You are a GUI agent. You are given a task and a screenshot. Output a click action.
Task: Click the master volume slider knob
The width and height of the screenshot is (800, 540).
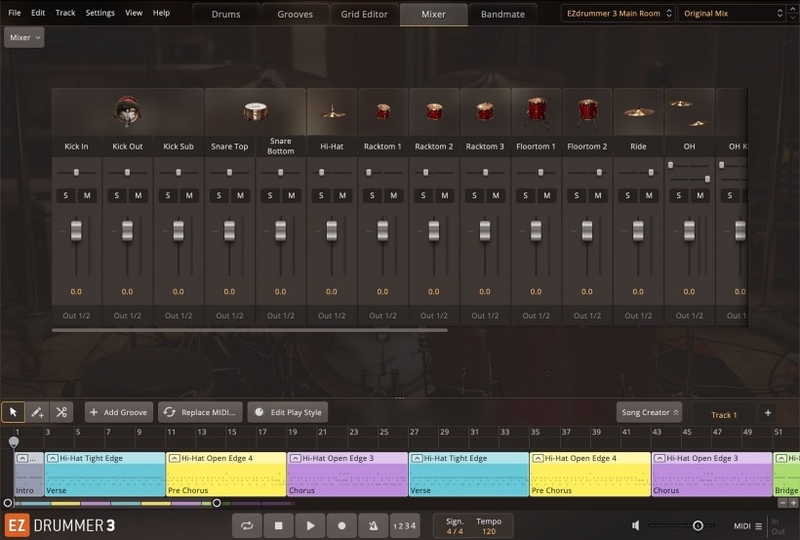(x=697, y=526)
